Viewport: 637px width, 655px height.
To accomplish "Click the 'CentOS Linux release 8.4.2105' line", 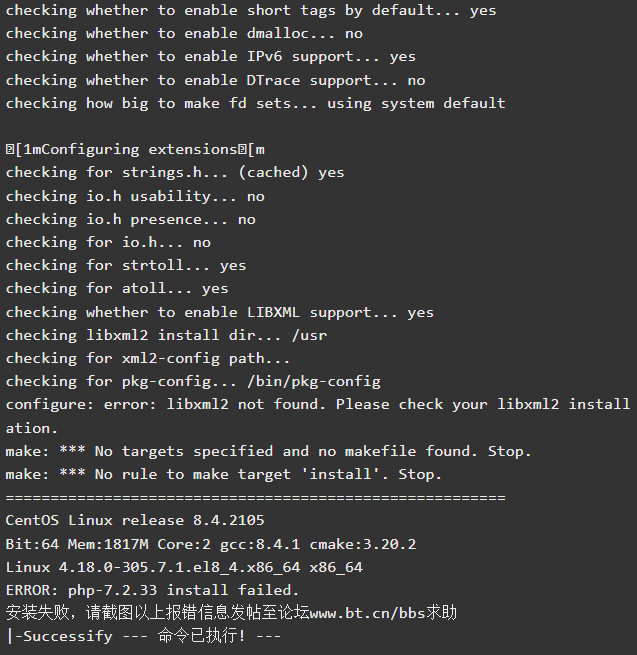I will [135, 520].
